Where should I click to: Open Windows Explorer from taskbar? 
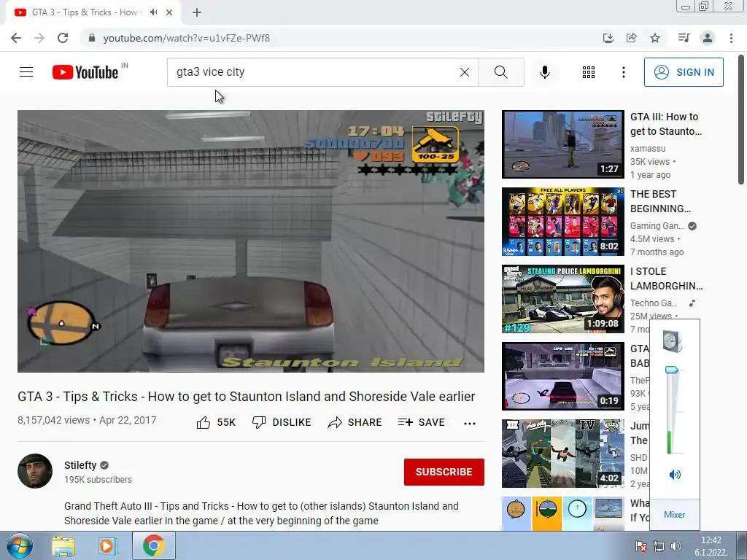tap(63, 546)
